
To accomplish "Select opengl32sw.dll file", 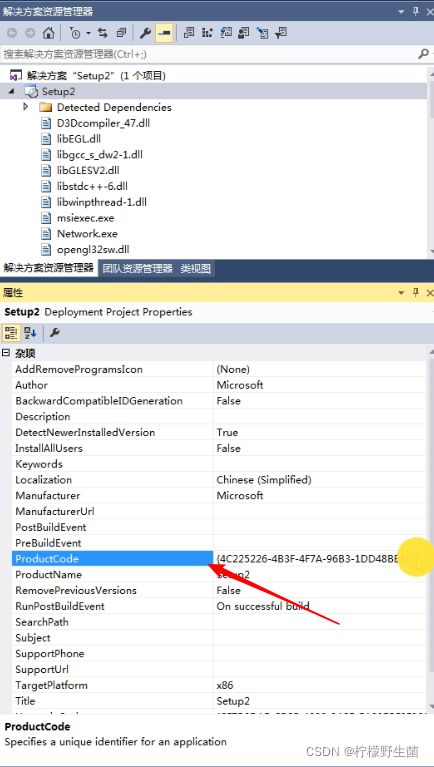I will [93, 249].
